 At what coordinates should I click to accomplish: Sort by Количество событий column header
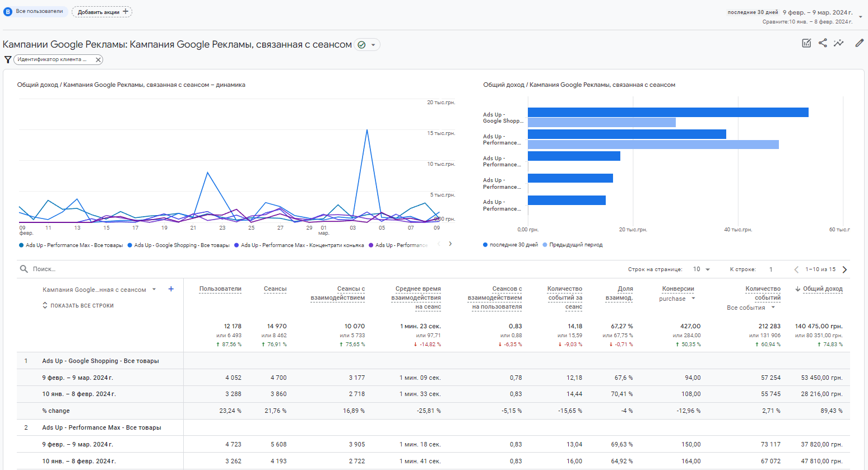click(763, 293)
